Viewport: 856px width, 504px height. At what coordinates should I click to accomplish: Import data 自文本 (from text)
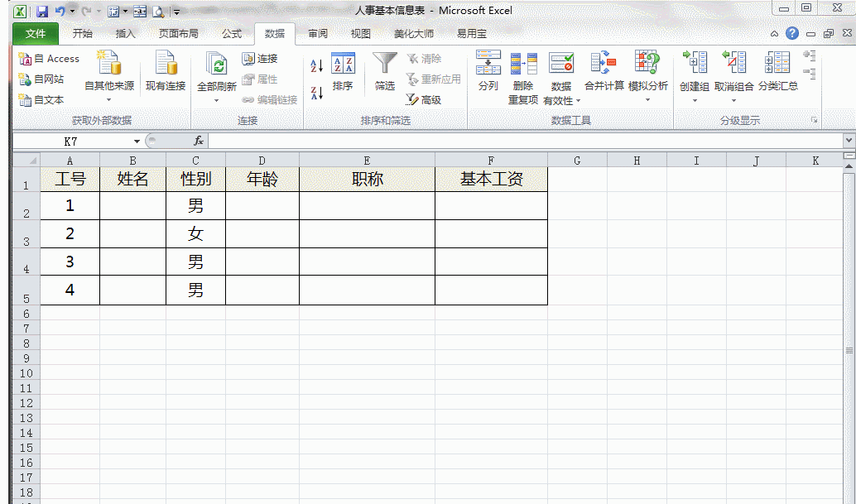41,100
